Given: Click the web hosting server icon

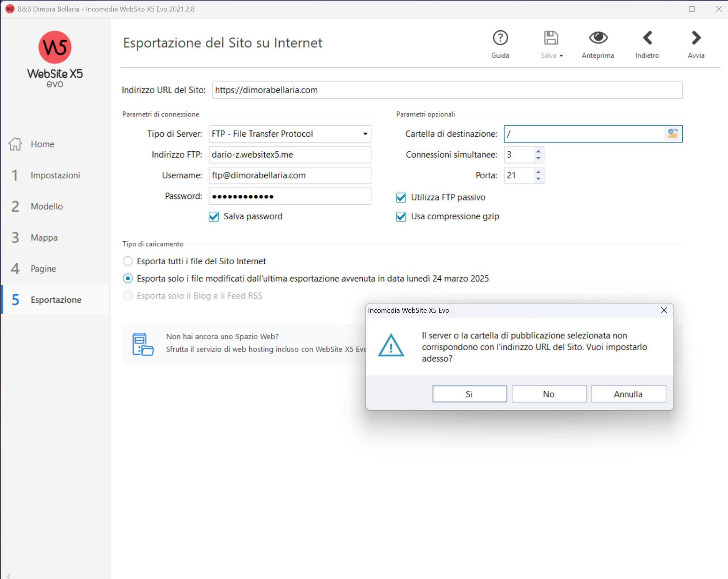Looking at the screenshot, I should pyautogui.click(x=143, y=344).
